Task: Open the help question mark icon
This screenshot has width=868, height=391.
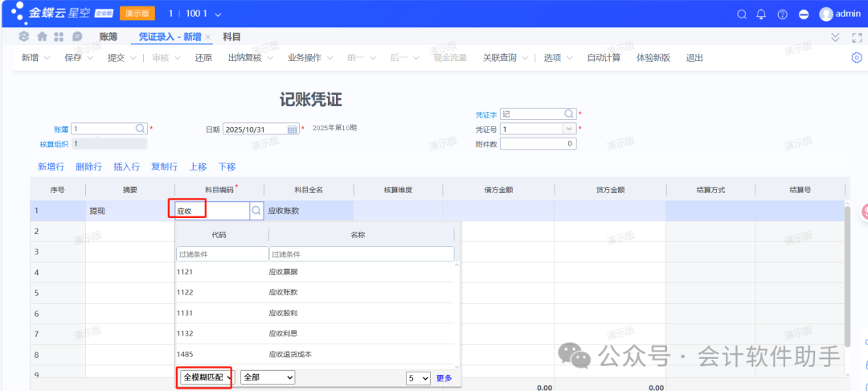Action: 782,14
